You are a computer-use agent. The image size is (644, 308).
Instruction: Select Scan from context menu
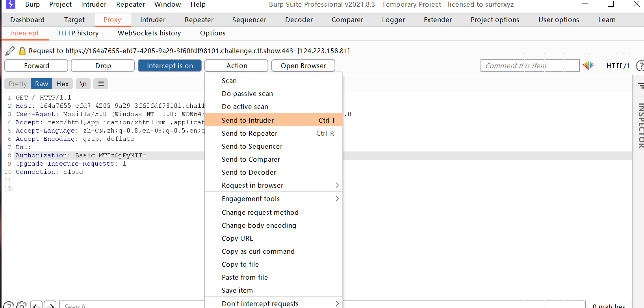tap(274, 81)
